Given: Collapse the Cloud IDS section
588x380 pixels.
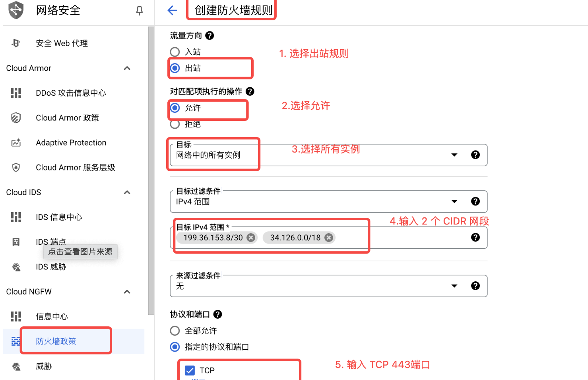Looking at the screenshot, I should (x=127, y=192).
